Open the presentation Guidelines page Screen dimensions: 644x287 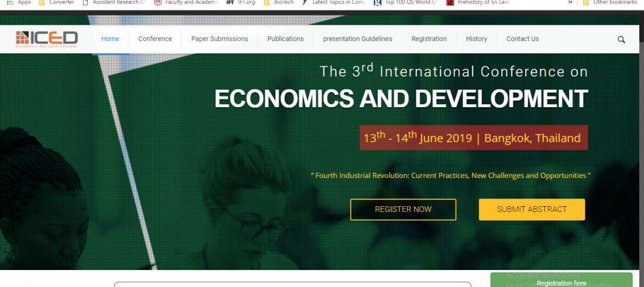click(357, 39)
